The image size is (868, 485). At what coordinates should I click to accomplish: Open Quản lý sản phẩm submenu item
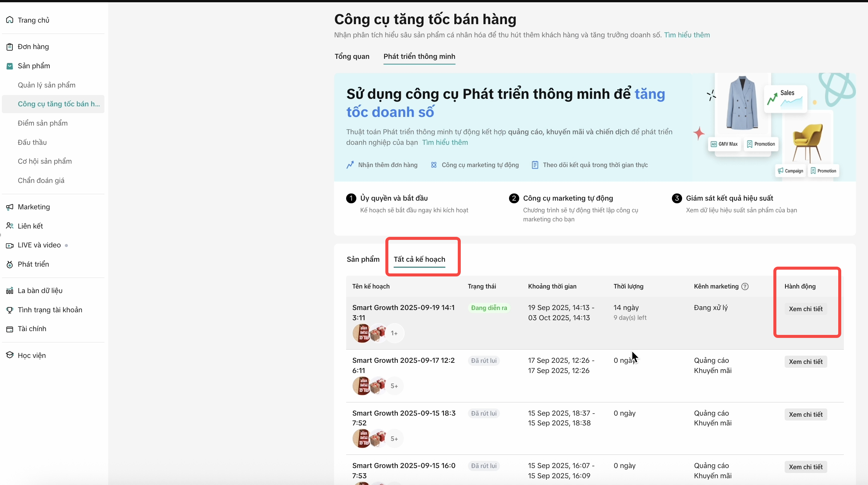coord(46,85)
